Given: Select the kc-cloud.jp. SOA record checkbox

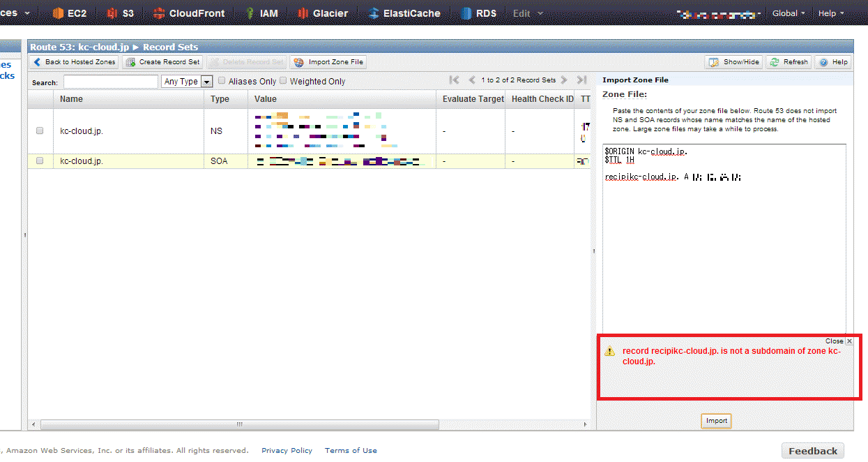Looking at the screenshot, I should [40, 161].
